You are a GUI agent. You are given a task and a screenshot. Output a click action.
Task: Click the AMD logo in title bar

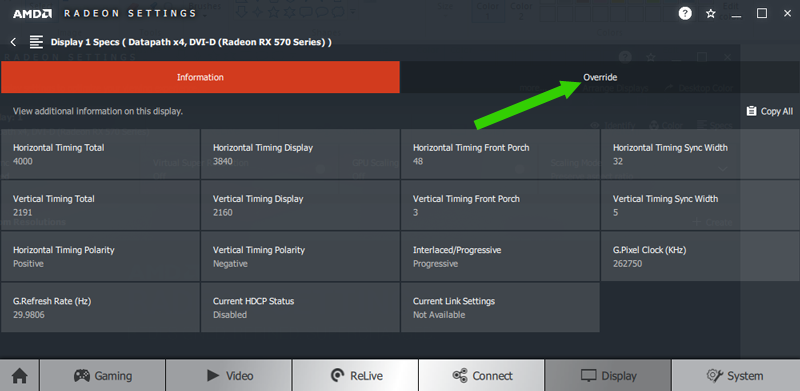click(x=32, y=14)
